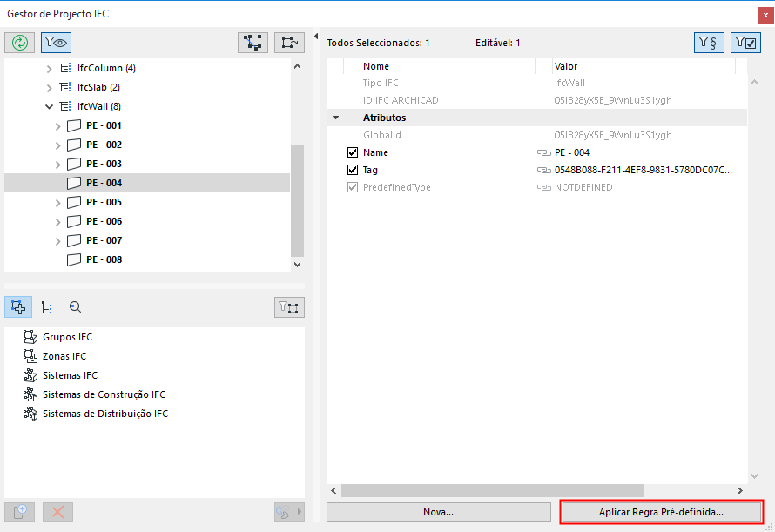The image size is (775, 532).
Task: Click the type icon next to IfcSlab
Action: point(65,87)
